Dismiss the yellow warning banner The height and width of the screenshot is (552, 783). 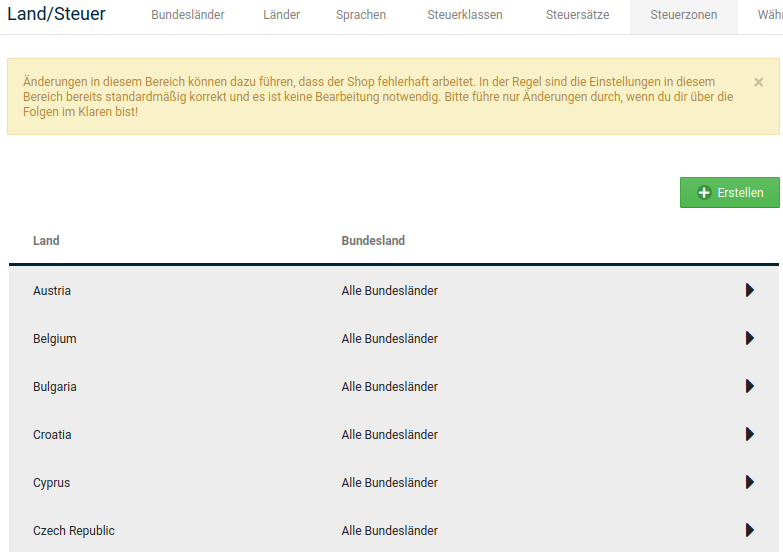pyautogui.click(x=758, y=82)
